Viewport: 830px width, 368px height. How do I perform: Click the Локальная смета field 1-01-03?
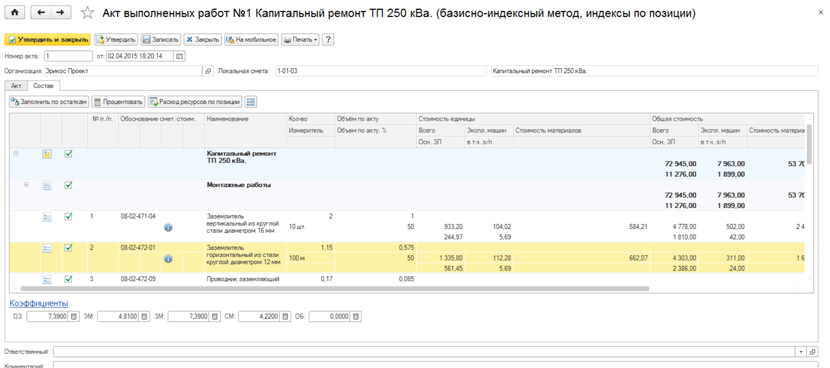(380, 71)
